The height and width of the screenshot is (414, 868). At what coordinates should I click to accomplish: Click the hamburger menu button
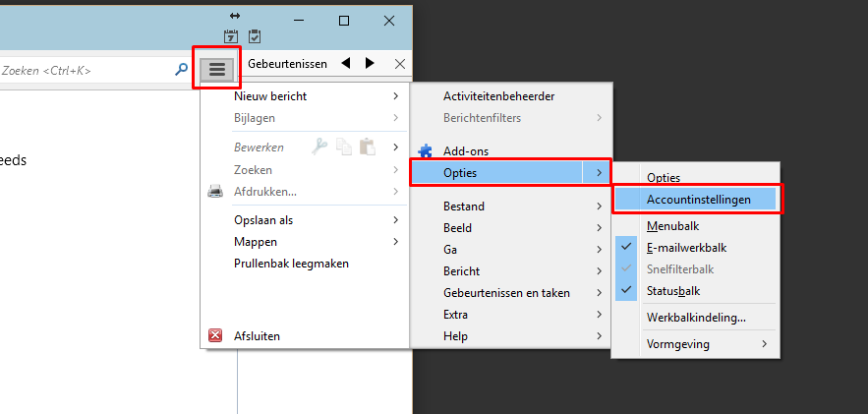pos(217,69)
